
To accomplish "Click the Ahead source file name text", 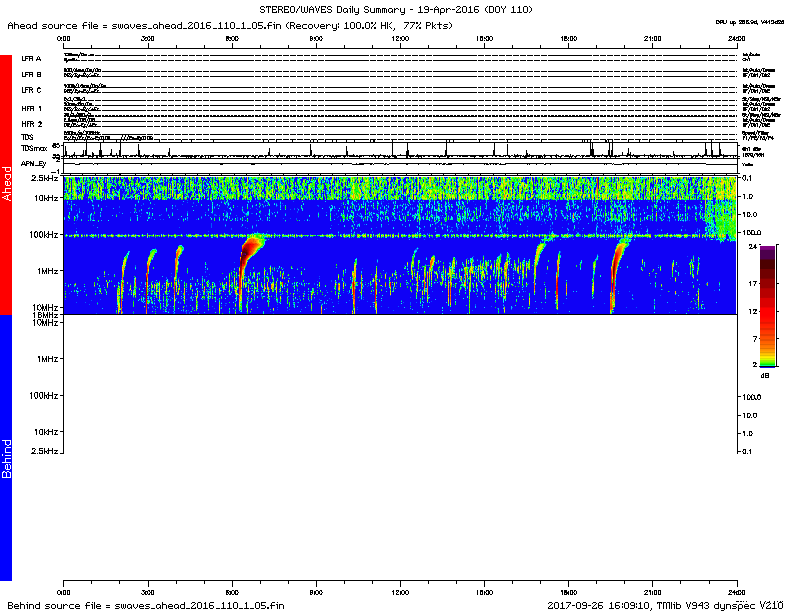I will pos(189,23).
